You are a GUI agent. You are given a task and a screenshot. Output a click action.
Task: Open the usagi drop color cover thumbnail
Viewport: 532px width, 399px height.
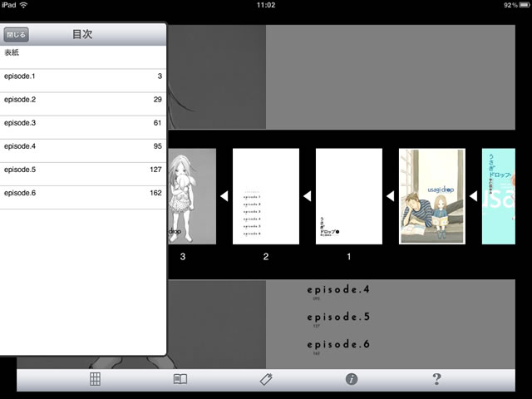(x=432, y=196)
